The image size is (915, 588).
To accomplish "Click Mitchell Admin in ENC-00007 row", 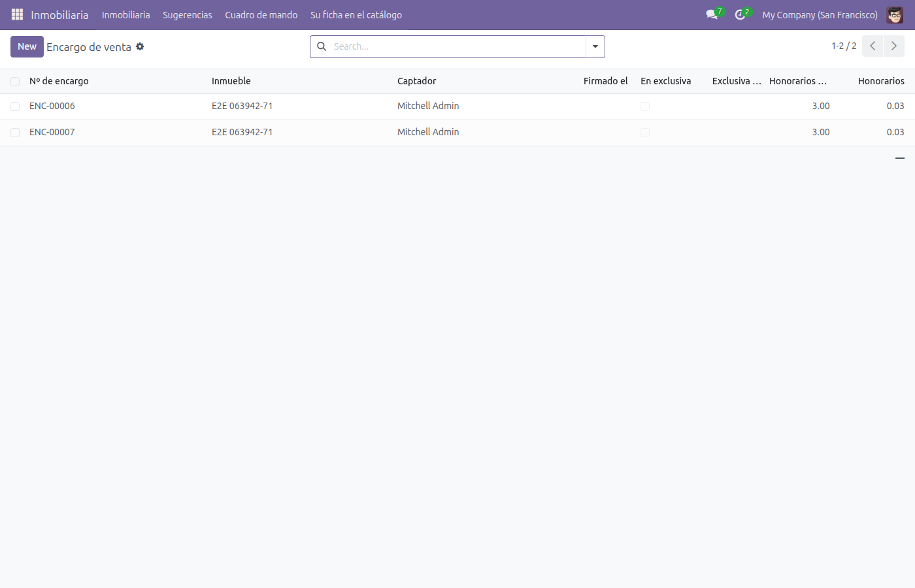I will click(428, 132).
